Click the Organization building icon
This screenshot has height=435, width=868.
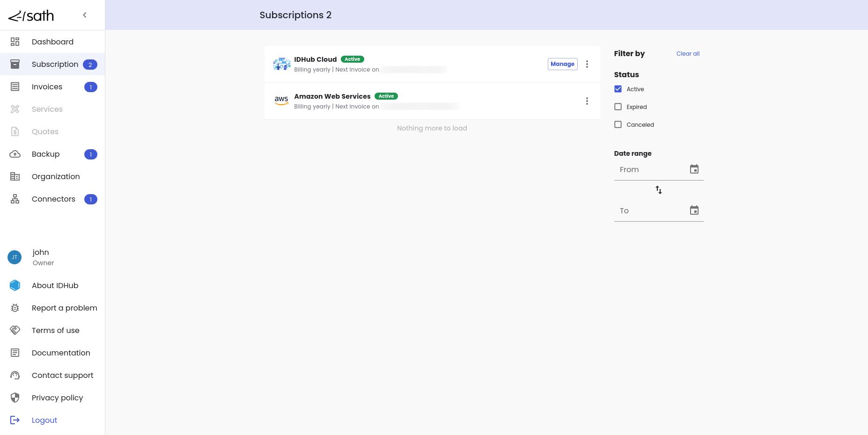pyautogui.click(x=15, y=176)
